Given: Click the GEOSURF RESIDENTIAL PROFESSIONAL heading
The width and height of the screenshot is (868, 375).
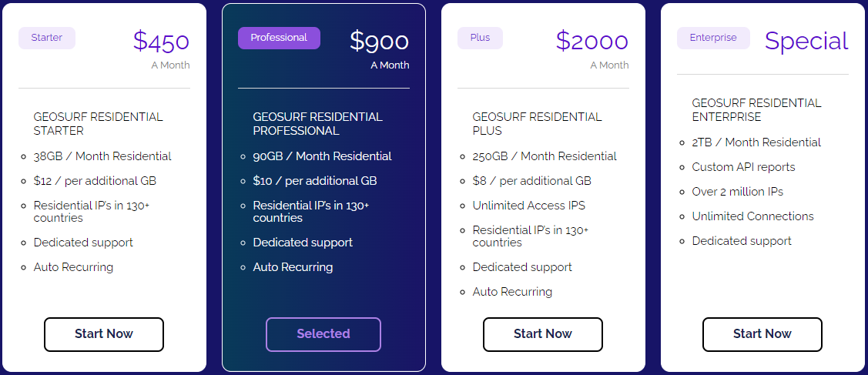Looking at the screenshot, I should coord(318,124).
